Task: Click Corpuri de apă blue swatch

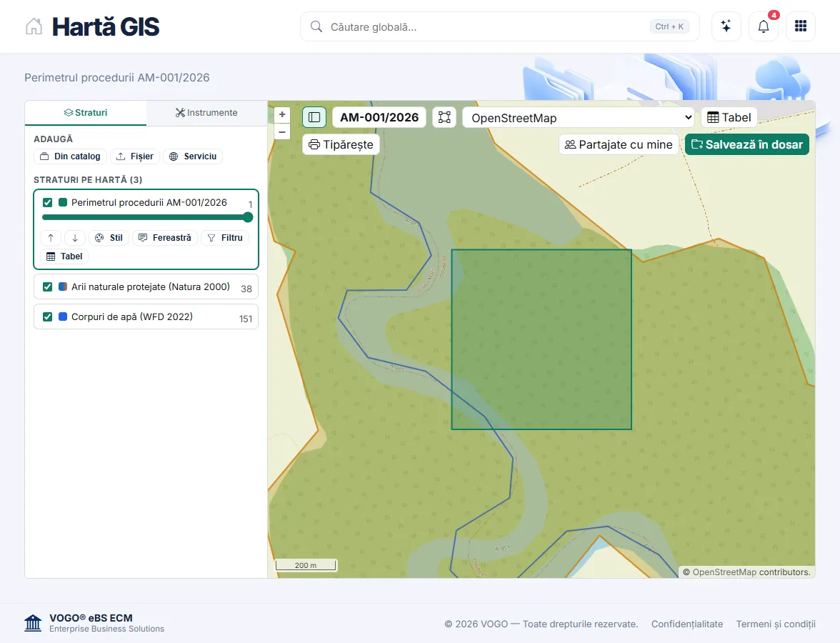Action: pos(63,316)
